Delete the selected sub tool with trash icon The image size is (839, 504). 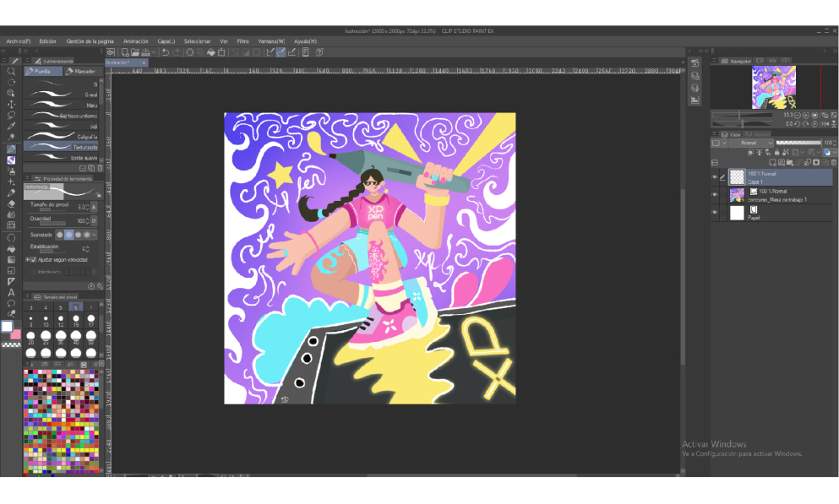(x=100, y=168)
